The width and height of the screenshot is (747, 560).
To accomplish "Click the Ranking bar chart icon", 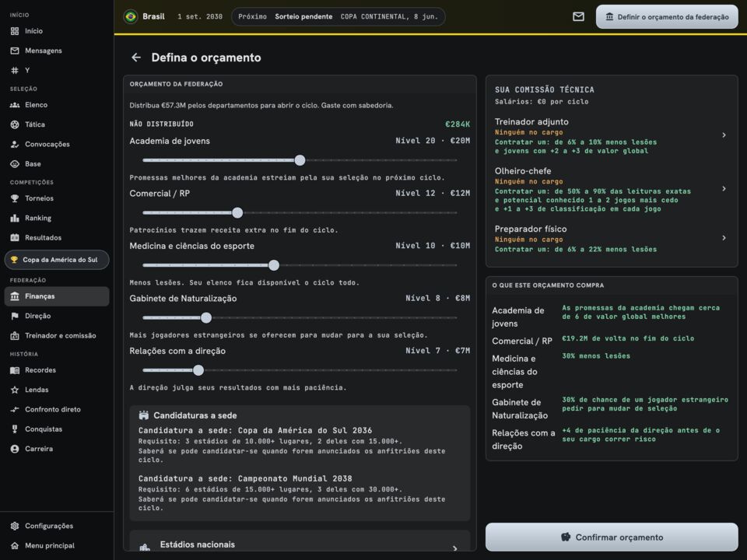I will (x=15, y=218).
